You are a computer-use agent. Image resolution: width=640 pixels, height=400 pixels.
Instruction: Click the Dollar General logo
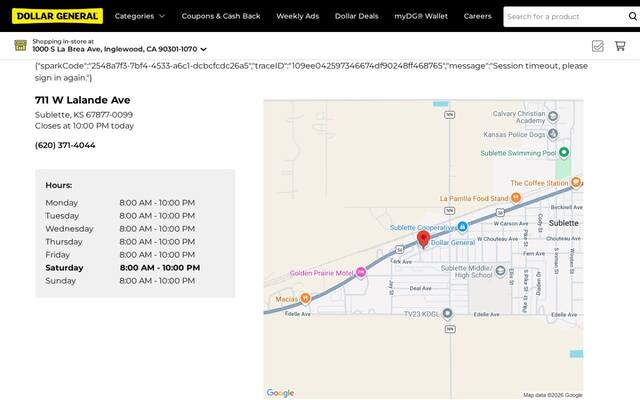tap(57, 16)
